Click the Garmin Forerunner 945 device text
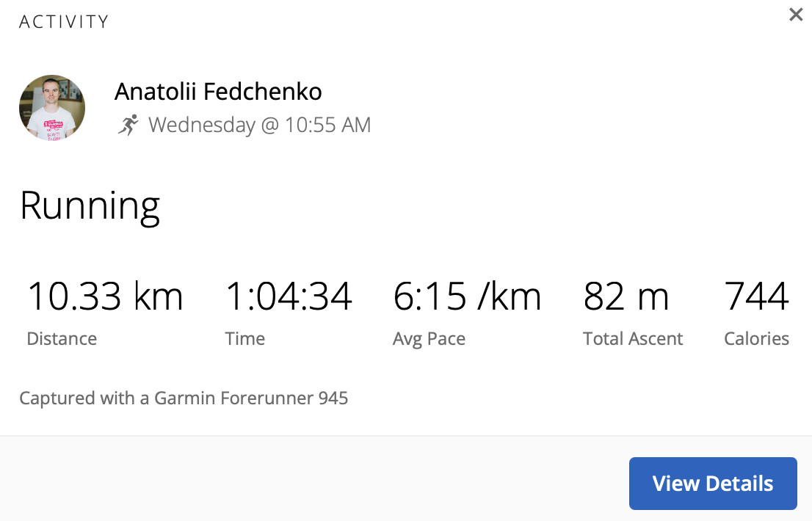The width and height of the screenshot is (812, 521). click(251, 398)
